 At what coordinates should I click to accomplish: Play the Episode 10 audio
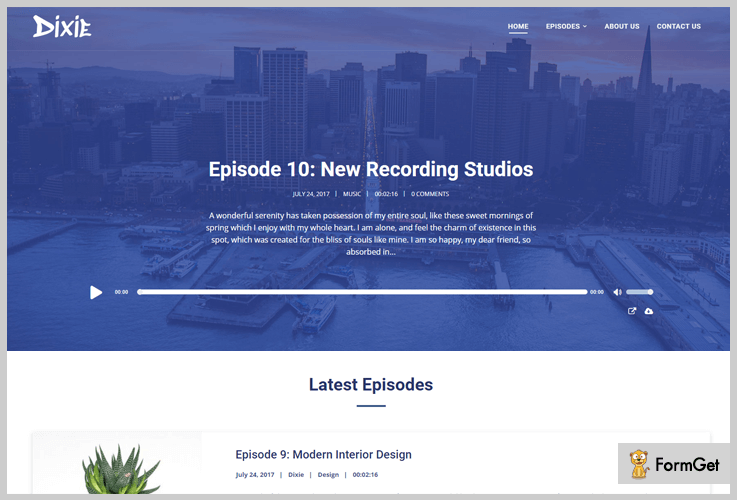click(96, 292)
